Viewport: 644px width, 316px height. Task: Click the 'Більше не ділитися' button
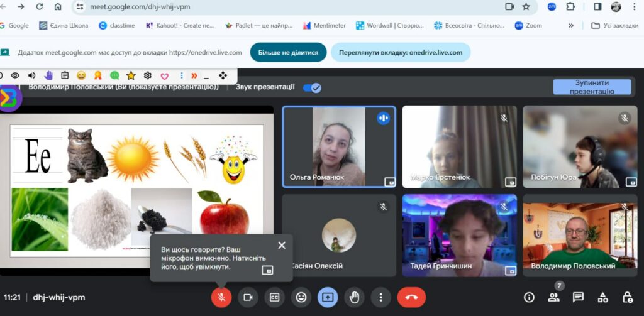point(288,53)
